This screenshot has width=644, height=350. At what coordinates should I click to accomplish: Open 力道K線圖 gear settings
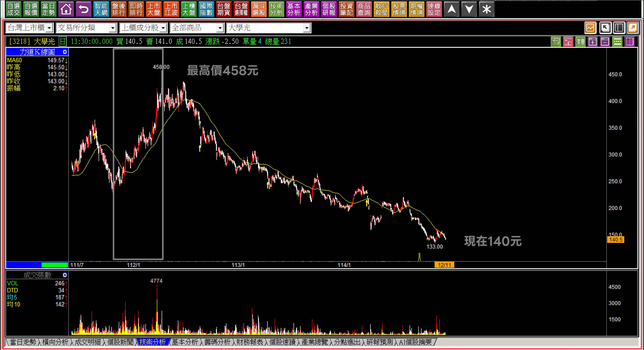pos(65,52)
